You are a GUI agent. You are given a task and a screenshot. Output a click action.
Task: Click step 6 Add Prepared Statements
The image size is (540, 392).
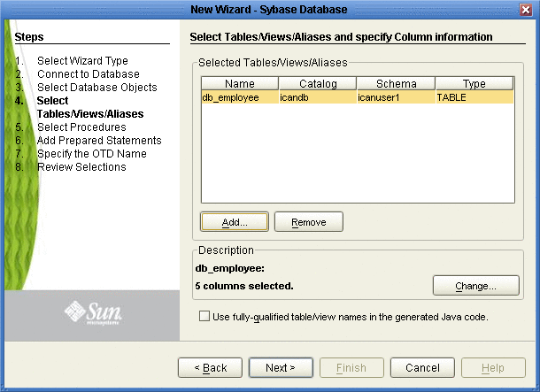coord(99,141)
